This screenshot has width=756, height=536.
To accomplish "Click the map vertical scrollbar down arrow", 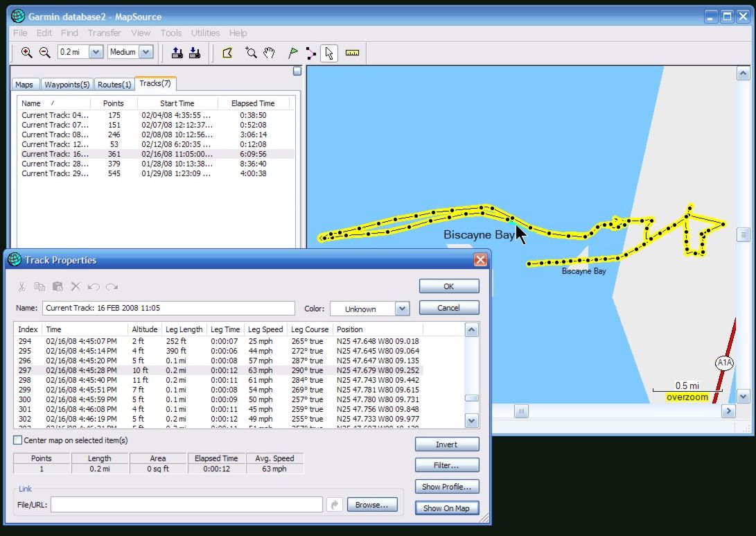I will coord(743,397).
